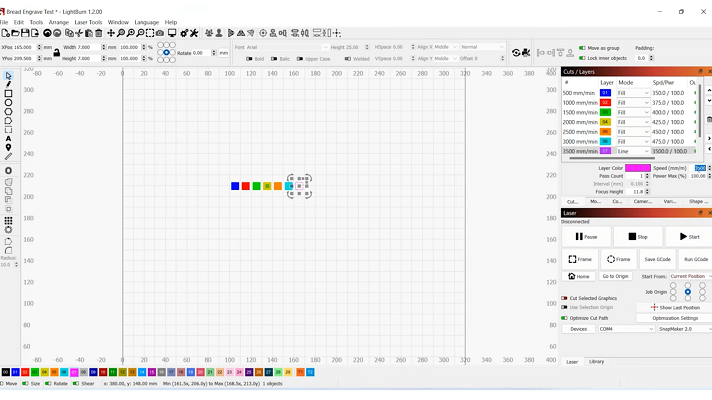Open Mode dropdown for 2500 mm/min layer
Image resolution: width=712 pixels, height=400 pixels.
(633, 132)
